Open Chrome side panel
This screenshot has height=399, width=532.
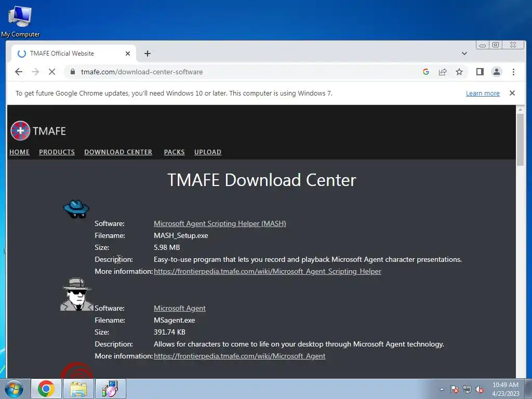click(480, 72)
